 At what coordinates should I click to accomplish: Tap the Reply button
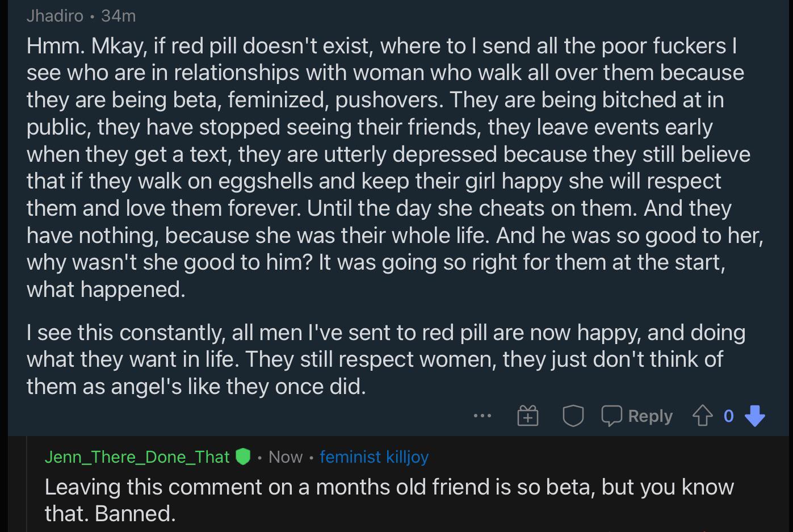pos(649,415)
